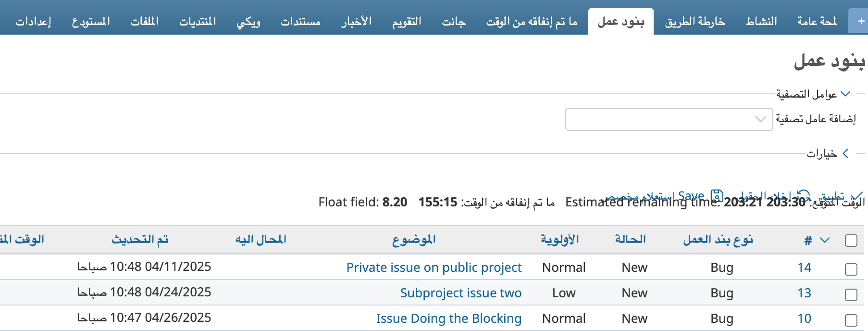Sort by the priority column header
868x331 pixels.
(559, 240)
